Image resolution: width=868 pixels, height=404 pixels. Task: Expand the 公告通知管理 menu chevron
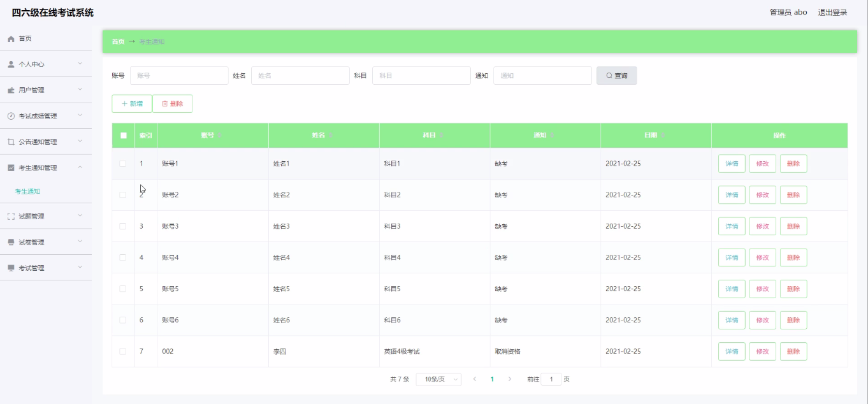click(x=80, y=141)
